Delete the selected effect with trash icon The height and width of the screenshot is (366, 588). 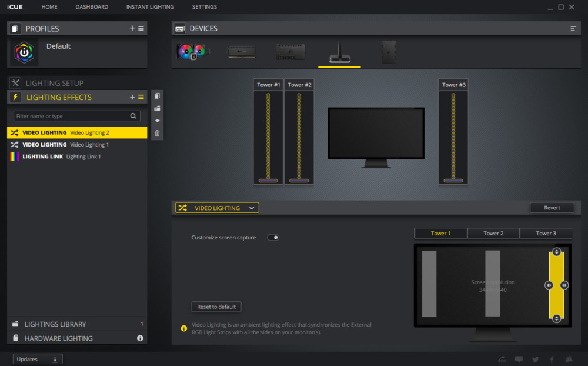pyautogui.click(x=157, y=133)
